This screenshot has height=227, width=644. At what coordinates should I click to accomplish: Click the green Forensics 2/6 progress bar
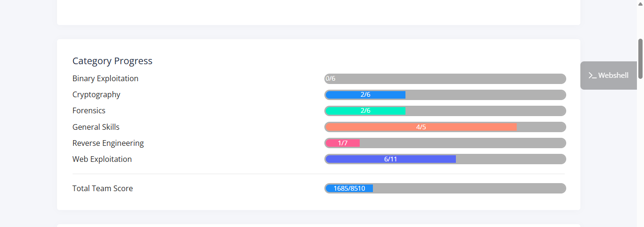[x=365, y=111]
